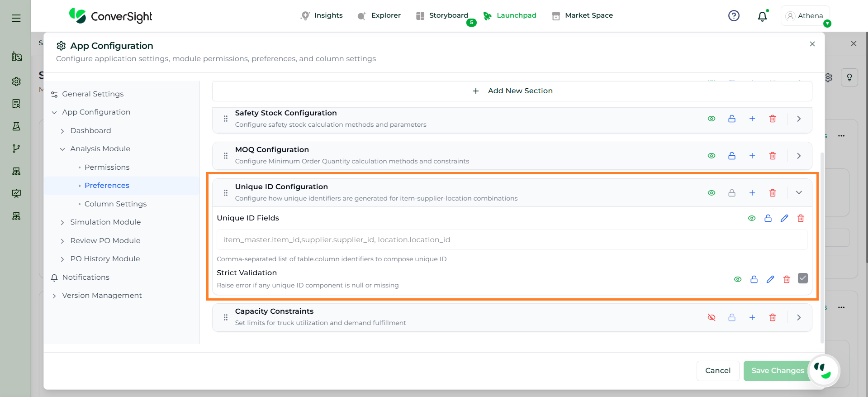The height and width of the screenshot is (397, 868).
Task: Expand the Simulation Module tree item
Action: coord(62,222)
